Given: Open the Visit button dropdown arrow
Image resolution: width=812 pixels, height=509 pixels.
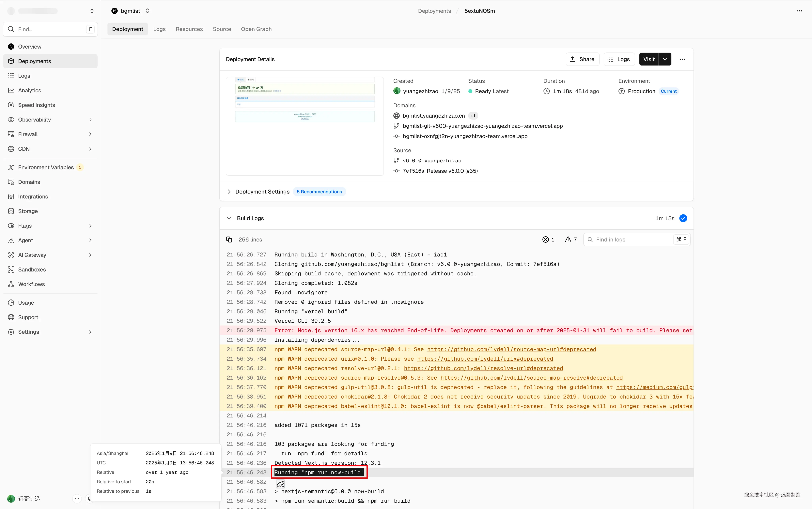Looking at the screenshot, I should (x=665, y=59).
